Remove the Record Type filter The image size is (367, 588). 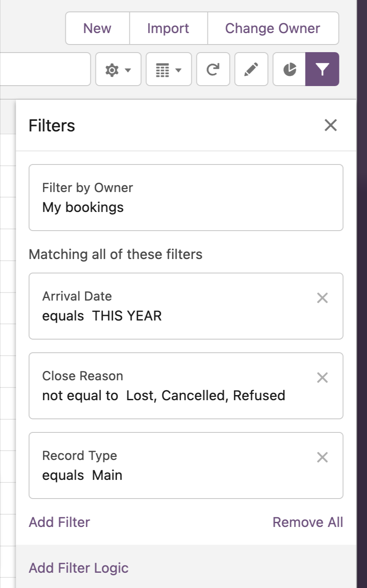[322, 457]
